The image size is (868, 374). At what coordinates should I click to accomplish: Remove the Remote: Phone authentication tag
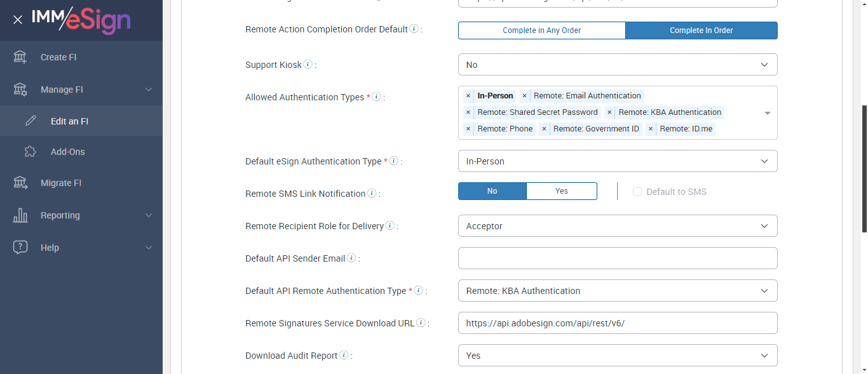pos(468,129)
